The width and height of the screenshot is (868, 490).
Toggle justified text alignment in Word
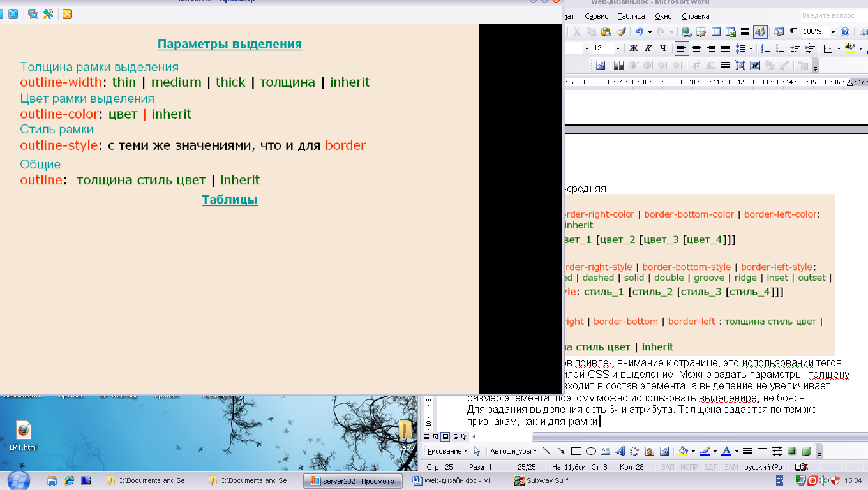pyautogui.click(x=726, y=48)
